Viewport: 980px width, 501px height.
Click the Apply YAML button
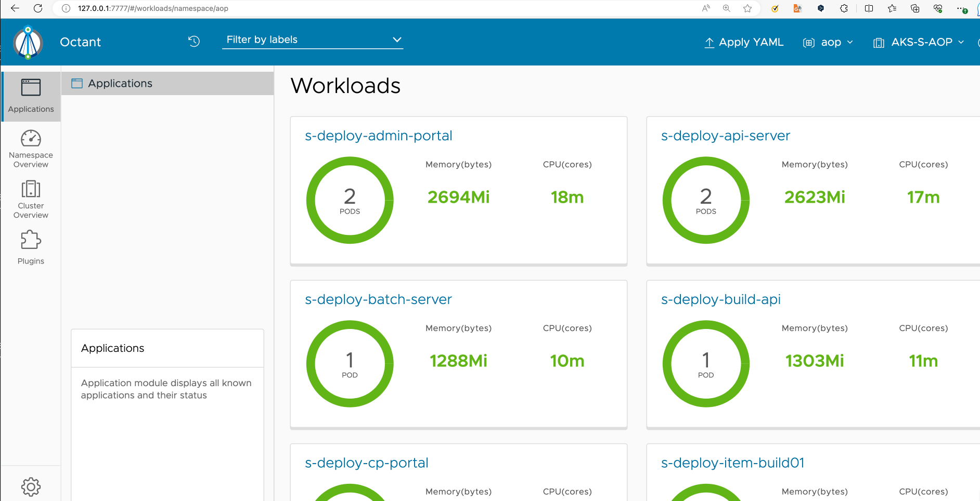(x=744, y=43)
